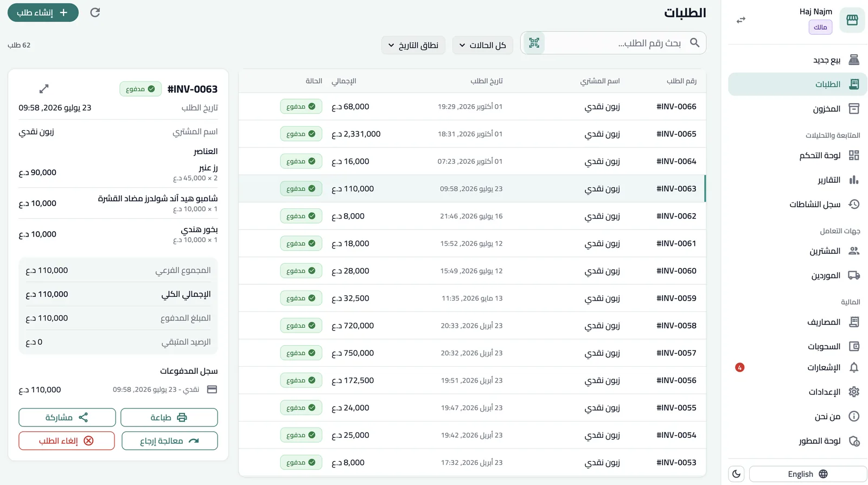Viewport: 868px width, 485px height.
Task: Click the print (طباعة) button
Action: coord(169,418)
